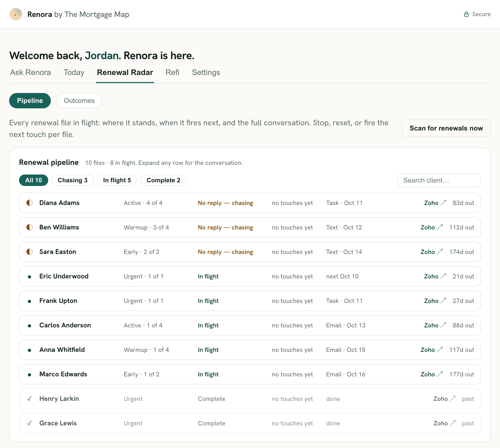
Task: Click Frank Upton's in-flight dot icon
Action: point(29,301)
